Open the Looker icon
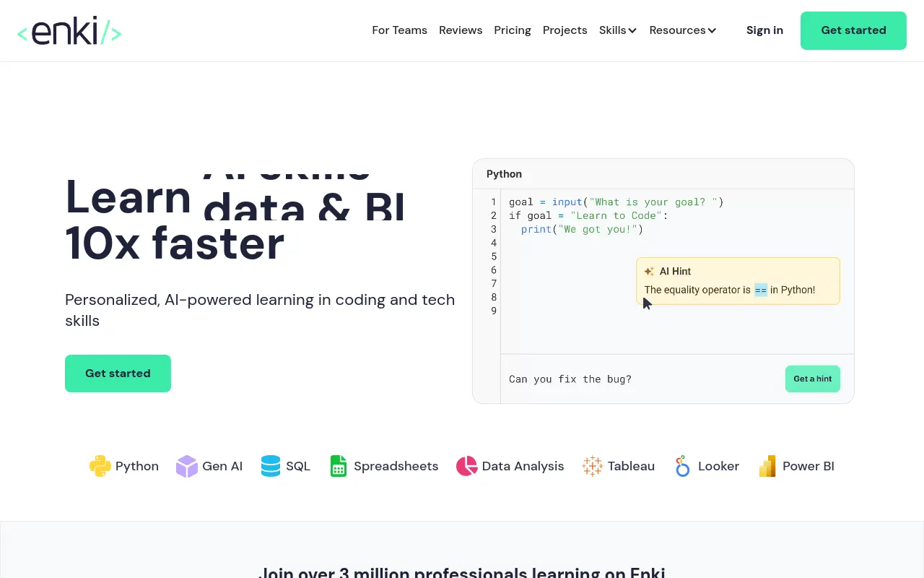 pyautogui.click(x=682, y=466)
